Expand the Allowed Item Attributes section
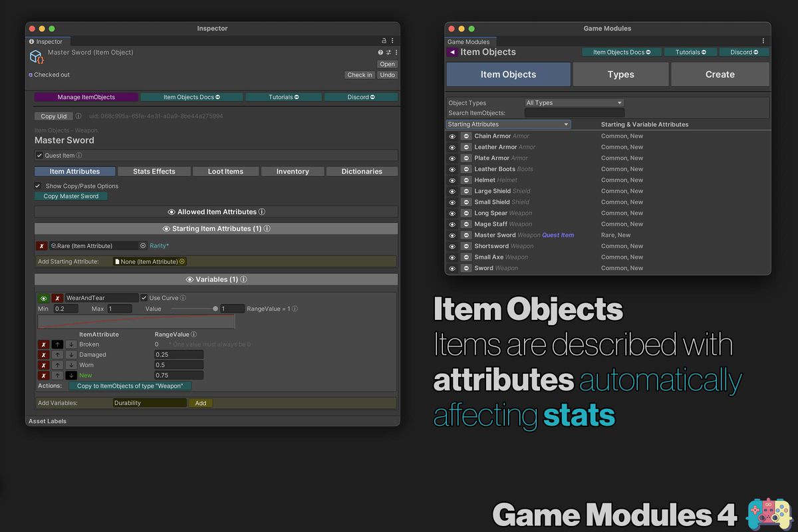 (x=216, y=212)
